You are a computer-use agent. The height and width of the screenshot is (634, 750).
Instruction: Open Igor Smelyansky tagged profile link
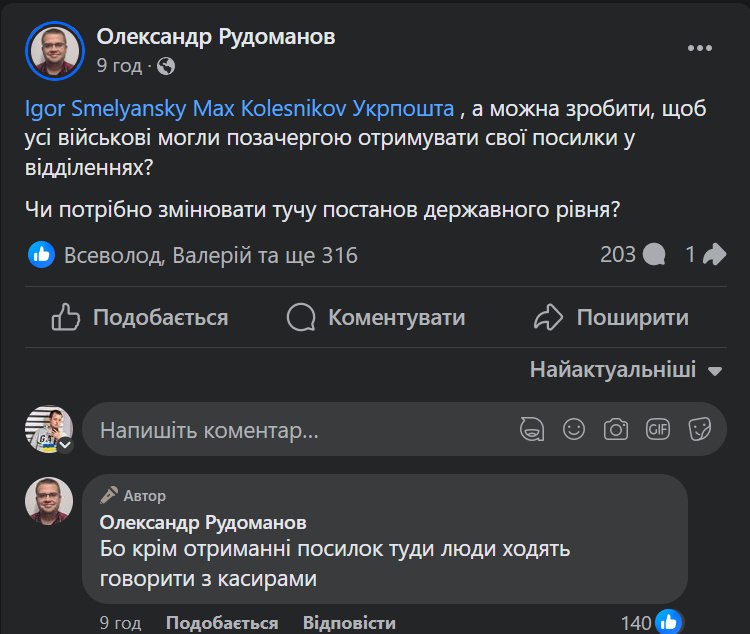105,107
